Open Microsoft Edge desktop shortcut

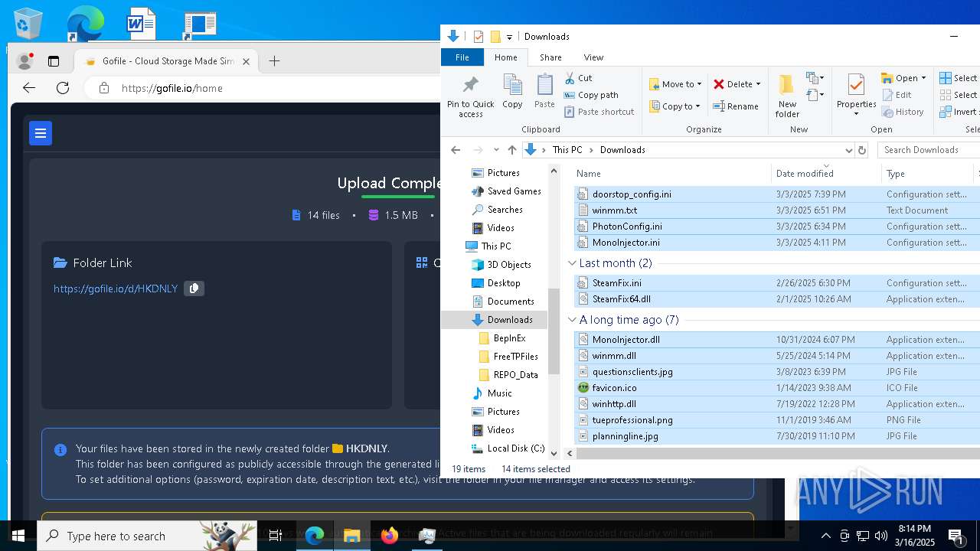[85, 24]
